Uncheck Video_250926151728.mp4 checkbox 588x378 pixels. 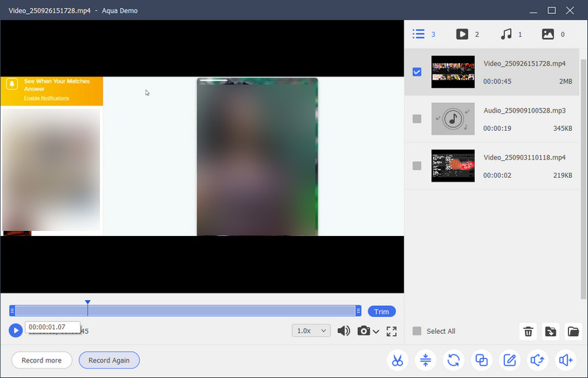point(417,72)
